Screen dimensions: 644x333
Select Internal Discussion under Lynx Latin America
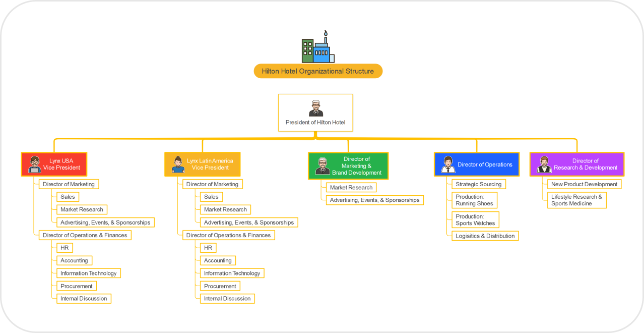(x=227, y=299)
